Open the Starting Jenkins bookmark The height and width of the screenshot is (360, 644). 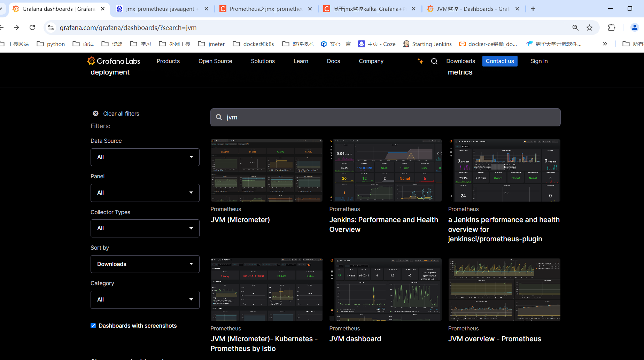pyautogui.click(x=427, y=44)
